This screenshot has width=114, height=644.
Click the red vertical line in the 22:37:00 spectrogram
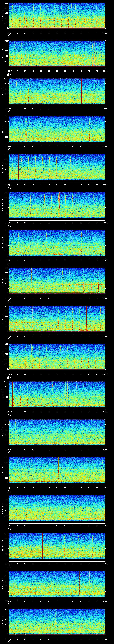[90, 243]
